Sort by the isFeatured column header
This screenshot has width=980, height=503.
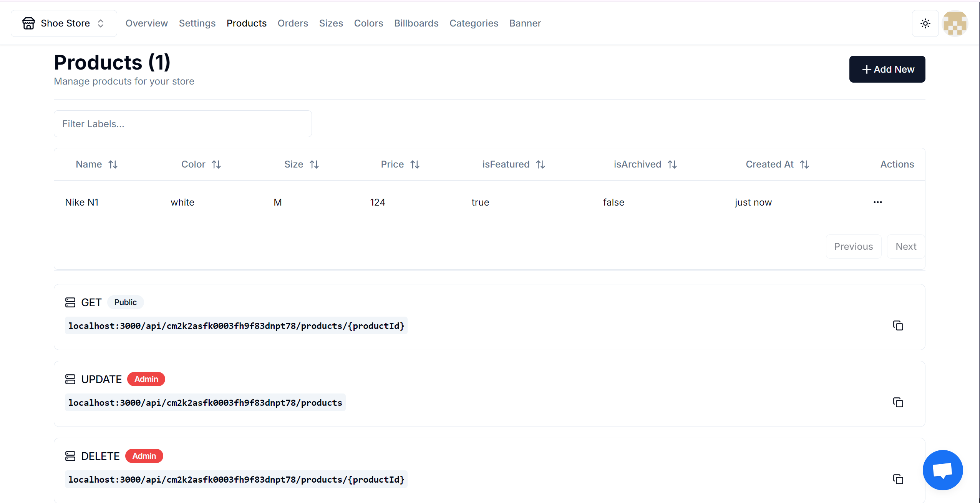(513, 164)
